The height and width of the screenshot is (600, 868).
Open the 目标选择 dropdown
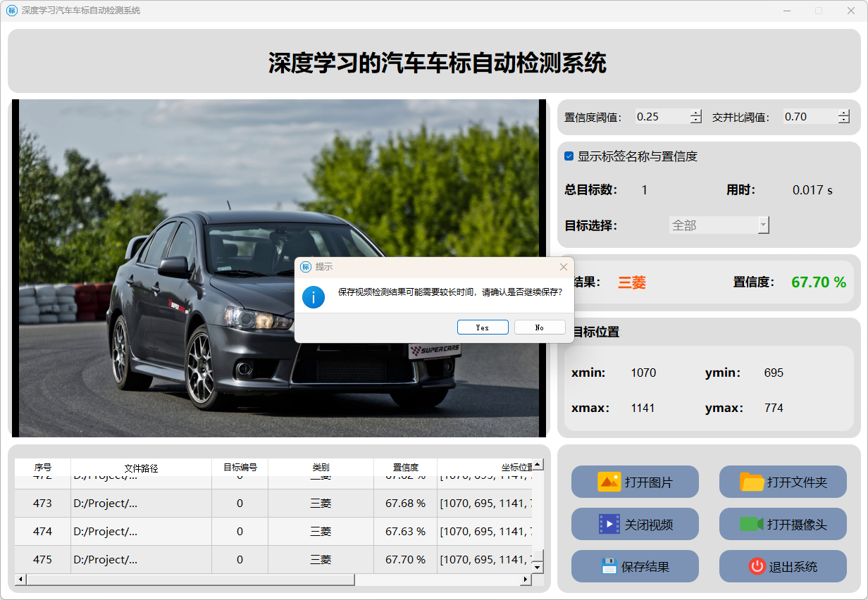[719, 225]
